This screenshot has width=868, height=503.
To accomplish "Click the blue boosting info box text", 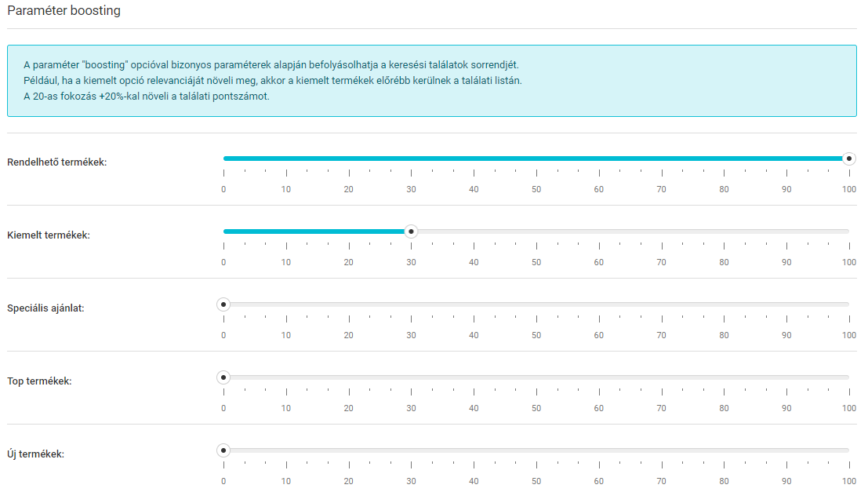I will click(x=271, y=81).
